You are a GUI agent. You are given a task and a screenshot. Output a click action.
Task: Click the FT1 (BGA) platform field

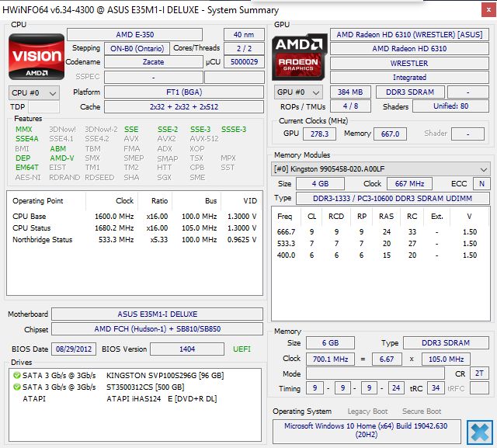coord(184,92)
